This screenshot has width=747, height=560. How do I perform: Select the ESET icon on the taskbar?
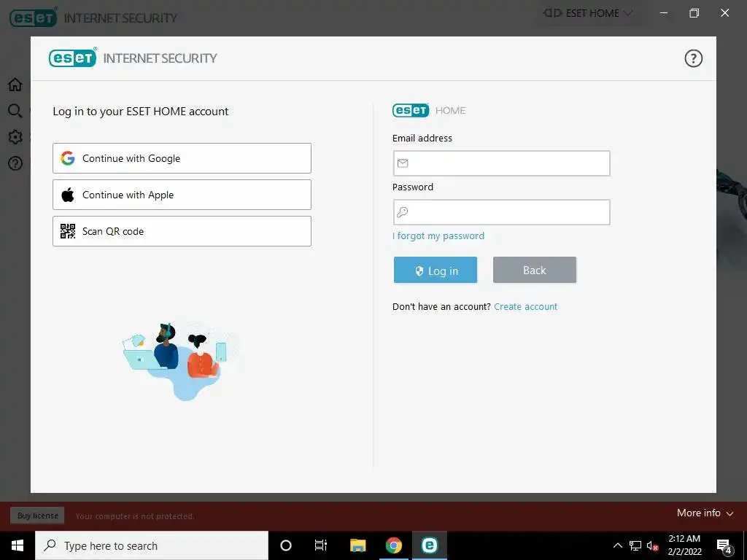click(429, 545)
